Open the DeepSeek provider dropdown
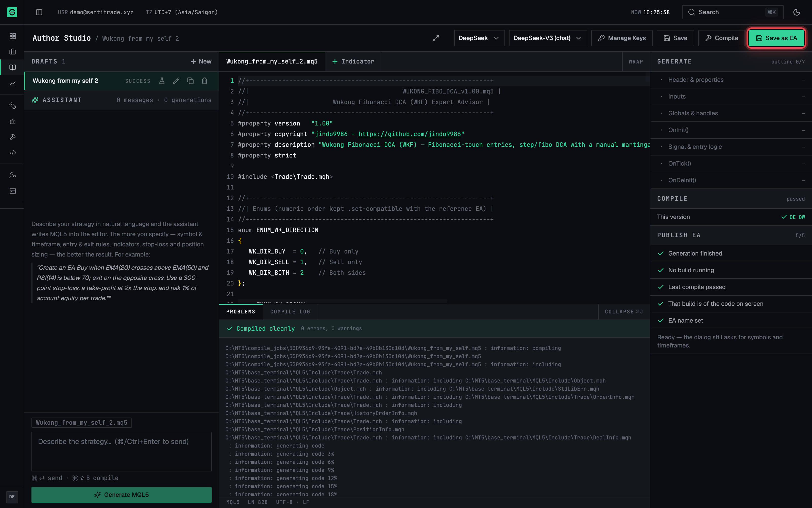This screenshot has height=508, width=812. [479, 38]
